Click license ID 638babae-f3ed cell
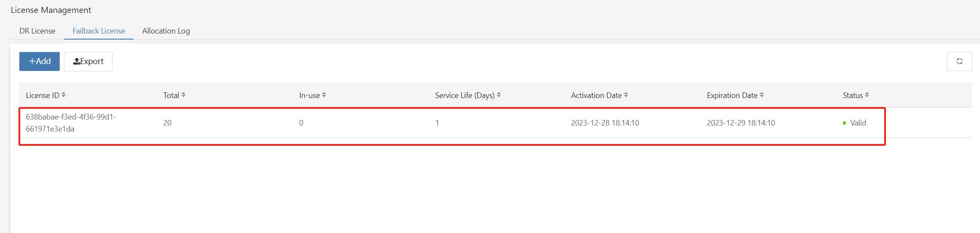 coord(71,123)
